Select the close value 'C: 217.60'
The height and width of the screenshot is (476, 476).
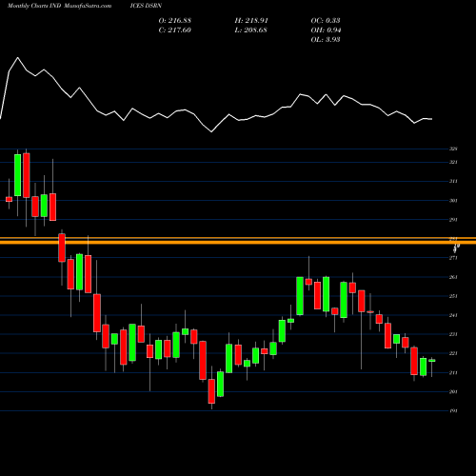click(x=175, y=30)
